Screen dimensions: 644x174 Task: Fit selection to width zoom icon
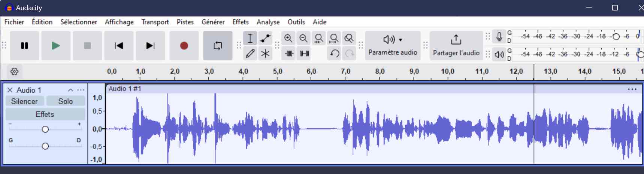(x=318, y=38)
